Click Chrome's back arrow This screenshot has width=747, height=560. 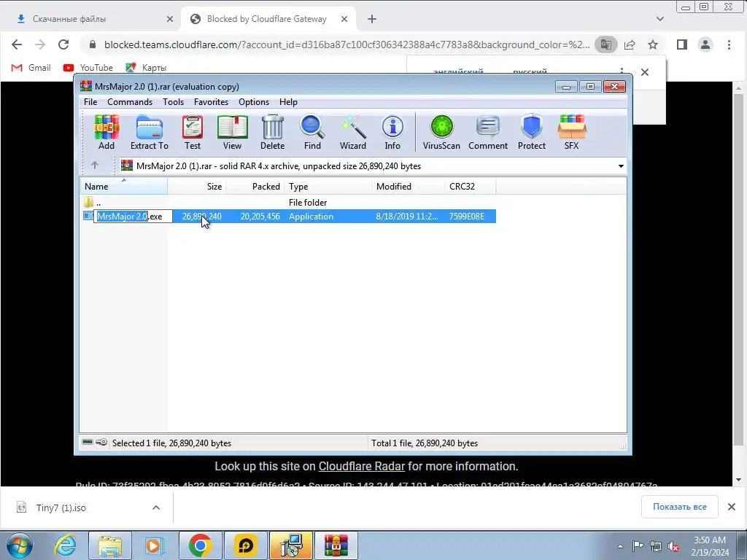[17, 44]
